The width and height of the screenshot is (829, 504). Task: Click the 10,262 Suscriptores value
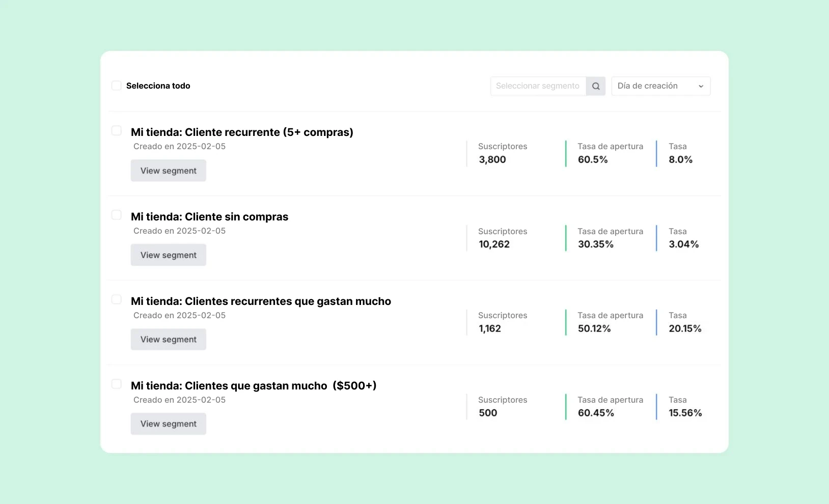click(x=494, y=244)
